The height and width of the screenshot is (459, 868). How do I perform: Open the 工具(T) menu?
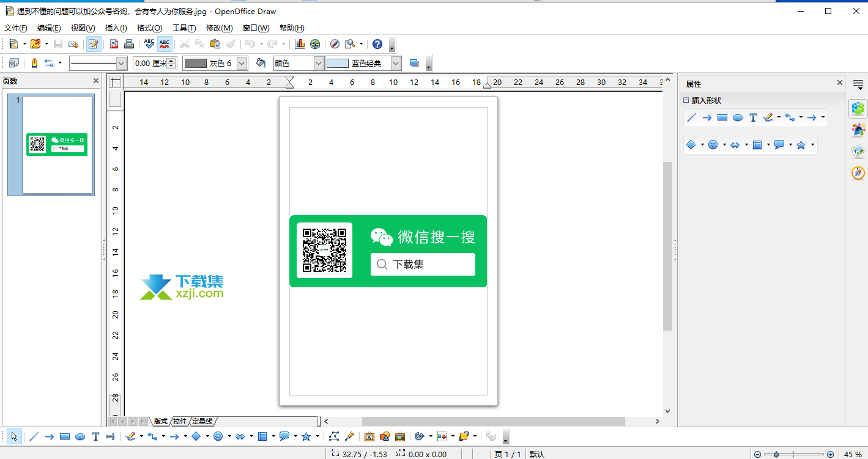click(x=184, y=28)
